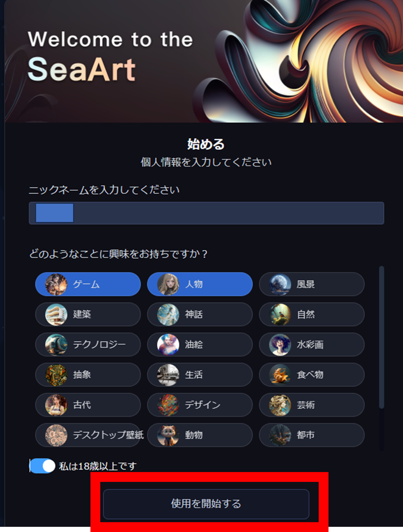Click the 動物 cat thumbnail icon
The width and height of the screenshot is (403, 532).
point(168,435)
